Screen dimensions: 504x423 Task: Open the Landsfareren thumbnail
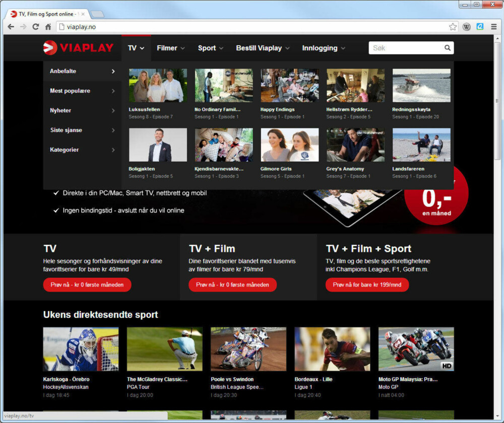coord(421,145)
